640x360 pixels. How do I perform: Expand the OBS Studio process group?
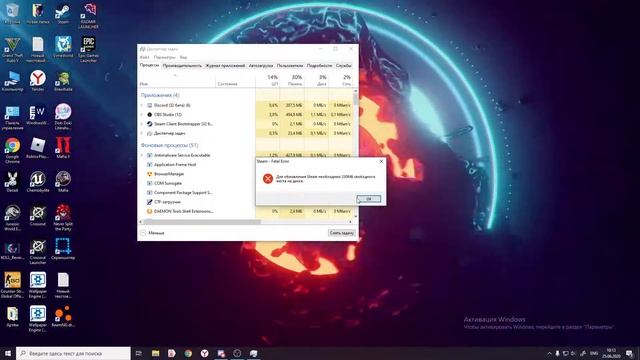pos(142,115)
